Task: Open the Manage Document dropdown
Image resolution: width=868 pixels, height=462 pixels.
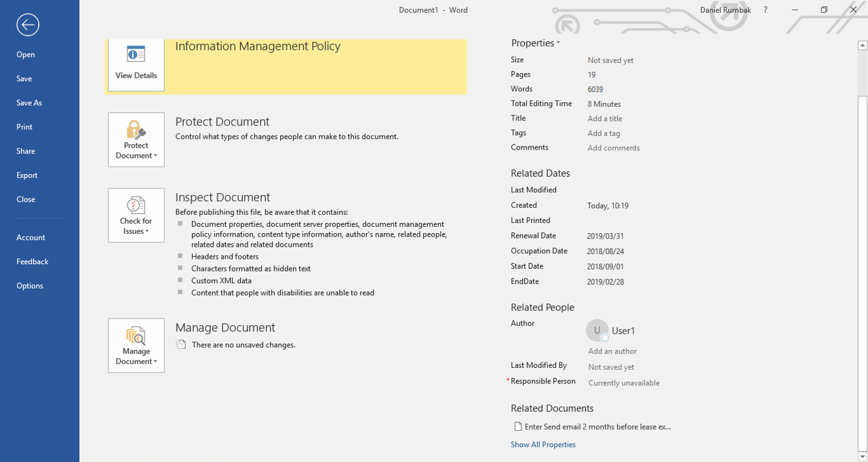Action: click(136, 345)
